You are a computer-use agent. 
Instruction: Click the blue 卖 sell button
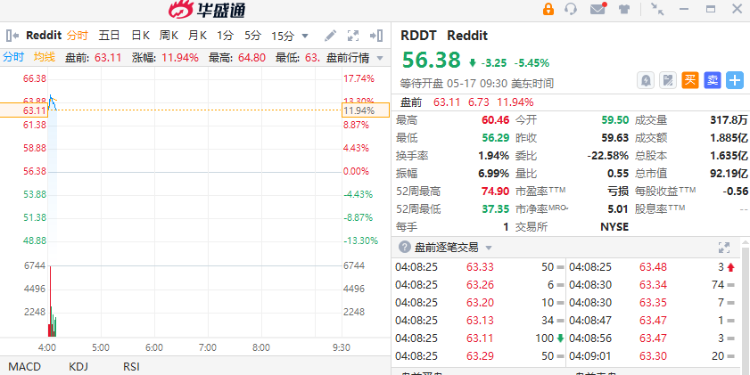pyautogui.click(x=712, y=80)
